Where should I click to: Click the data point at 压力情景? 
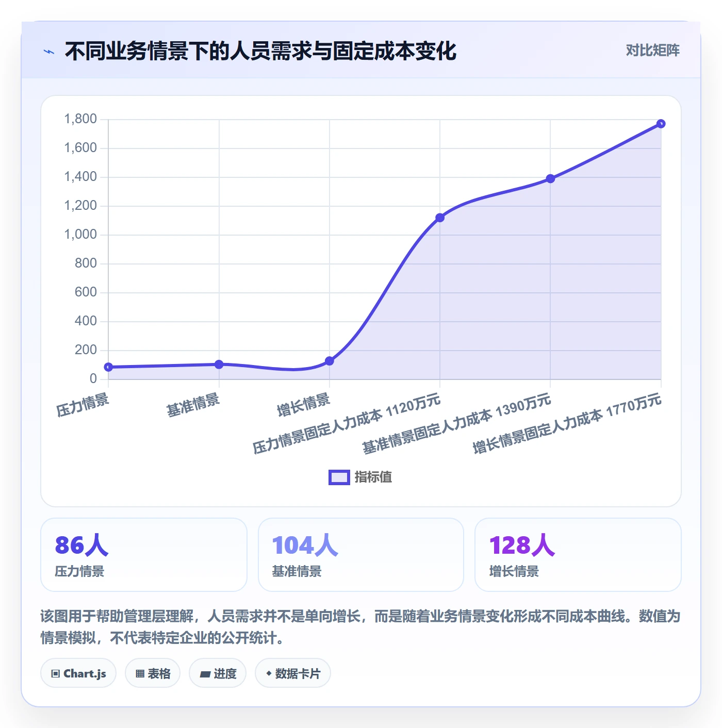[x=108, y=367]
